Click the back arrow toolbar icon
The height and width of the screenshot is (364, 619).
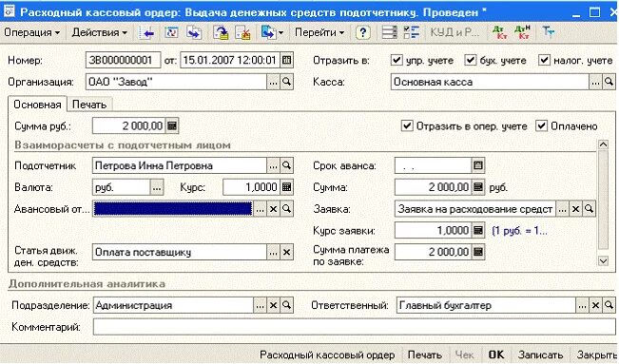(146, 32)
